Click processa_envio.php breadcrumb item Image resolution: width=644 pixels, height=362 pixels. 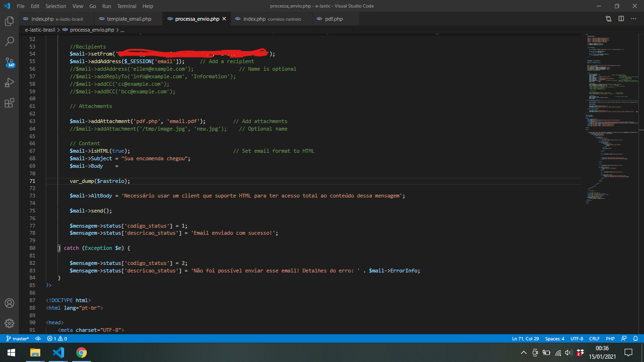coord(88,30)
